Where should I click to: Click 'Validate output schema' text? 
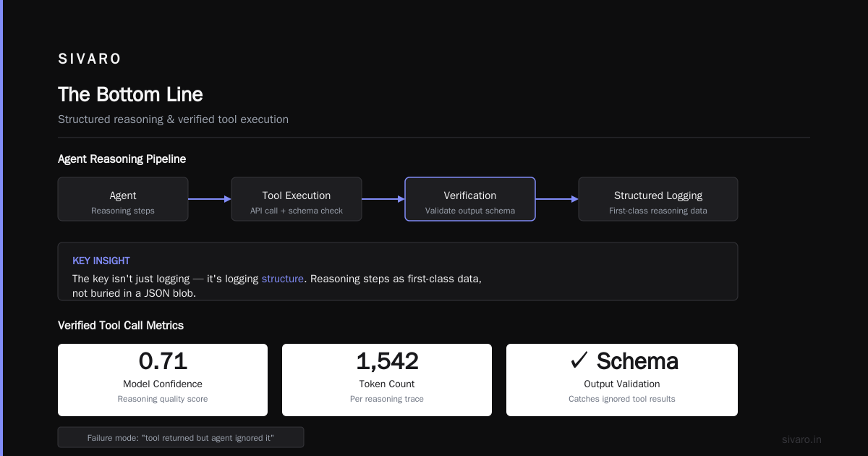coord(470,211)
